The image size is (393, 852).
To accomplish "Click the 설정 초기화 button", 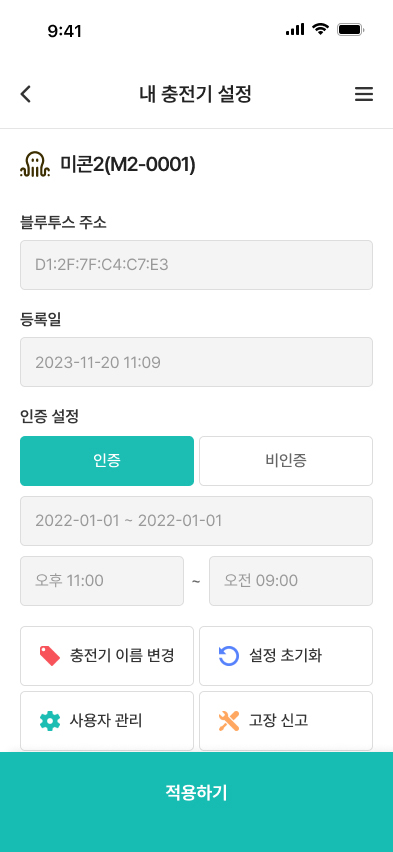I will 286,656.
